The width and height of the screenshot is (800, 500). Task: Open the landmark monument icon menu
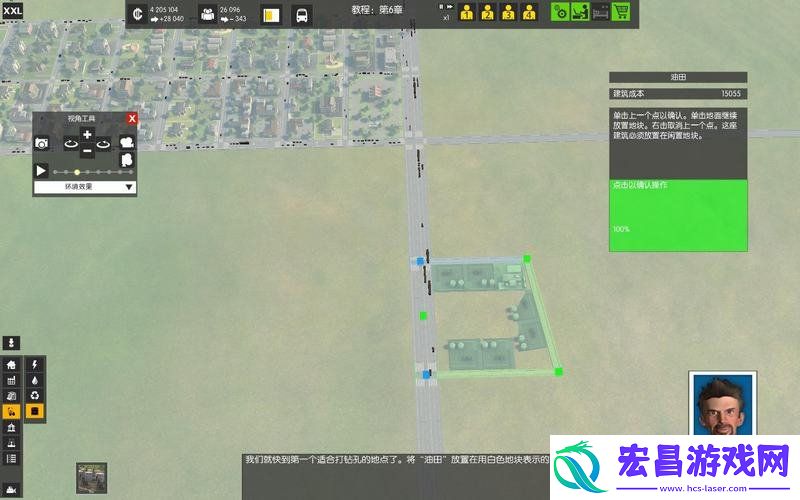coord(11,443)
